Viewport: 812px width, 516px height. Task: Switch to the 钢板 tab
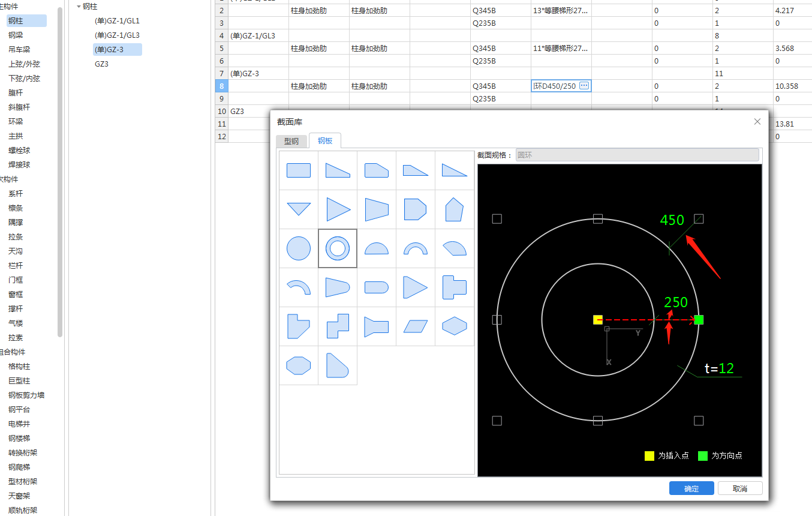coord(325,141)
